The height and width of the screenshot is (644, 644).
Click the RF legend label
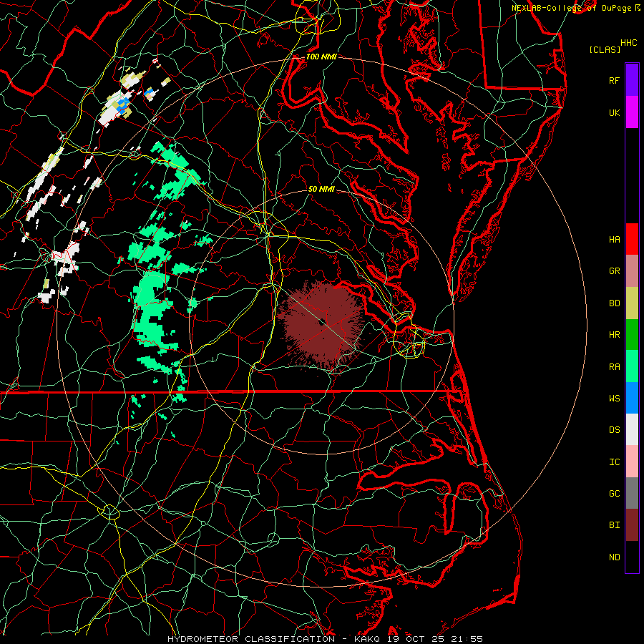(x=614, y=80)
